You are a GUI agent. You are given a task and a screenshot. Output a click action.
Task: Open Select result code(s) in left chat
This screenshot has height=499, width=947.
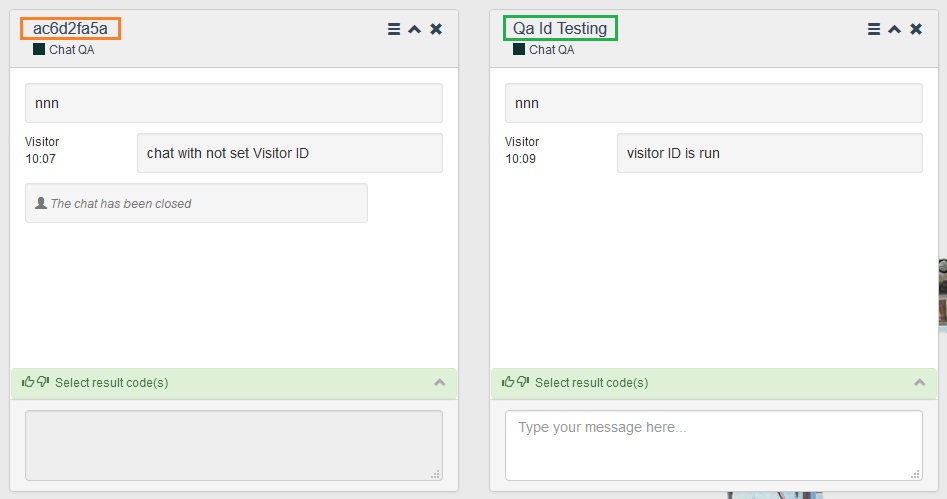[x=112, y=382]
